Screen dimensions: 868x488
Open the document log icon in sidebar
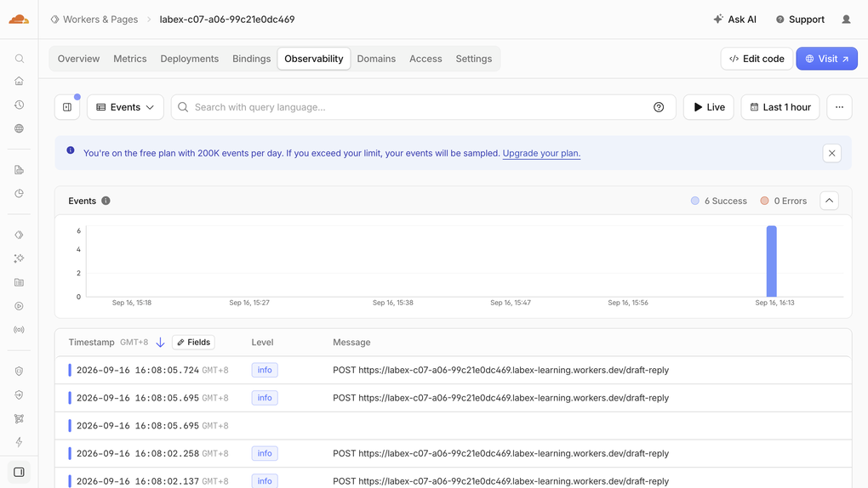click(x=19, y=170)
